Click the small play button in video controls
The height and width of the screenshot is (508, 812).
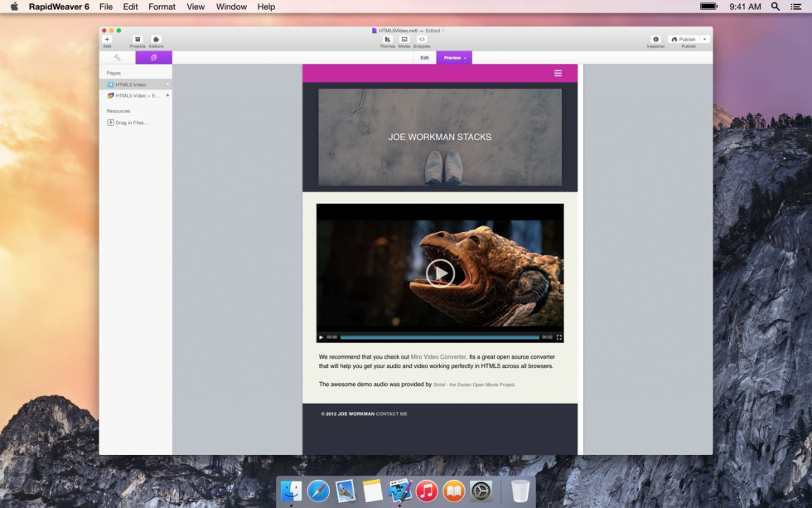tap(321, 337)
